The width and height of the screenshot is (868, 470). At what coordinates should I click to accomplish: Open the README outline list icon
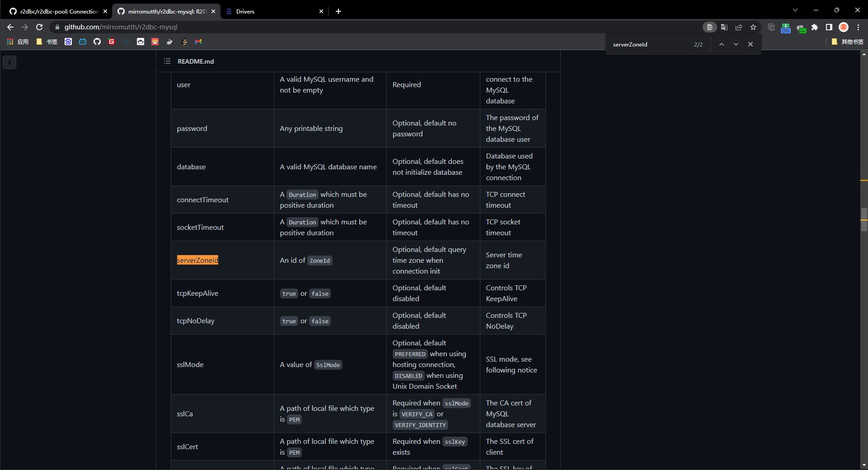(167, 61)
